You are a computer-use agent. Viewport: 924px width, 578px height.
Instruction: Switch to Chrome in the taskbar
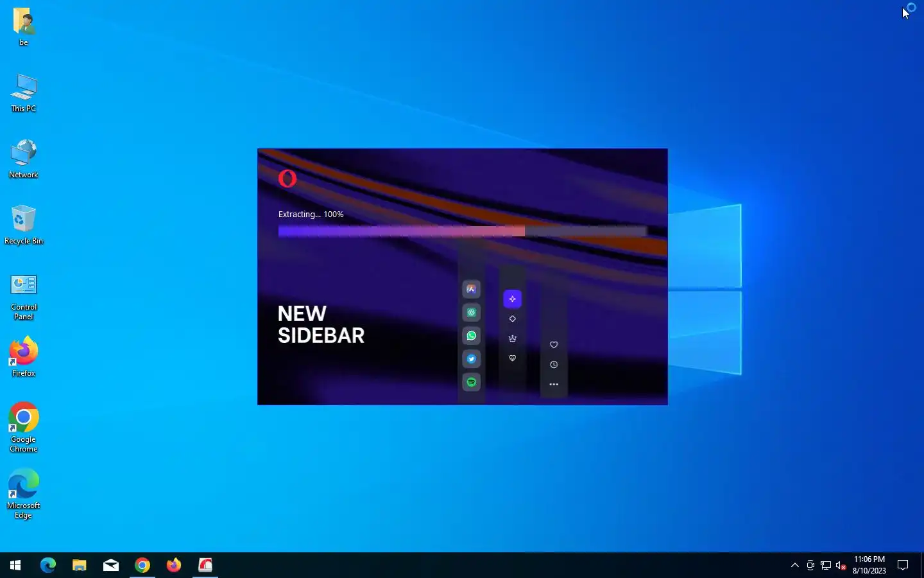(142, 565)
